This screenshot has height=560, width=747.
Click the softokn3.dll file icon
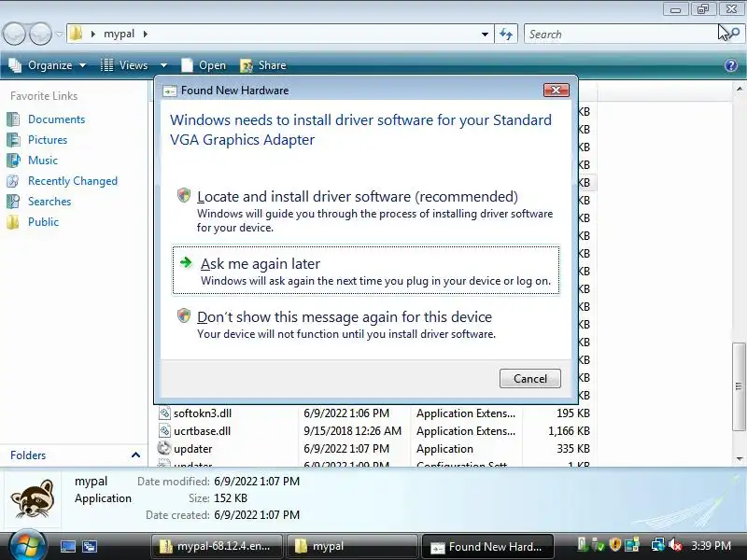pos(164,413)
